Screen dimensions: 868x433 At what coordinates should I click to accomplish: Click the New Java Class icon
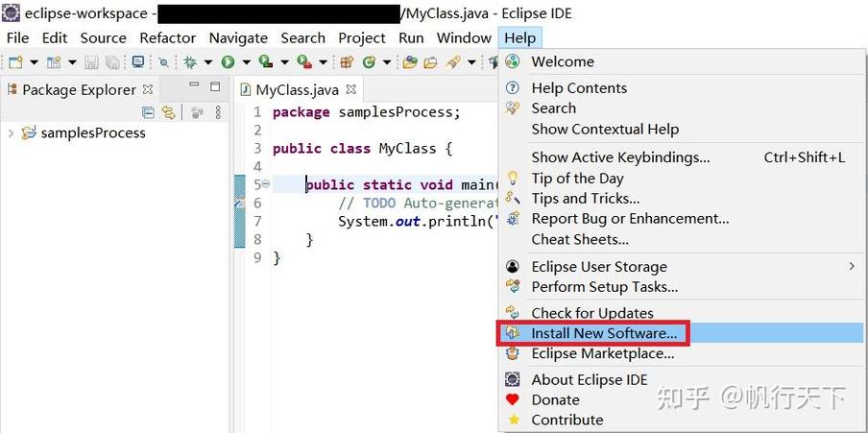point(370,62)
